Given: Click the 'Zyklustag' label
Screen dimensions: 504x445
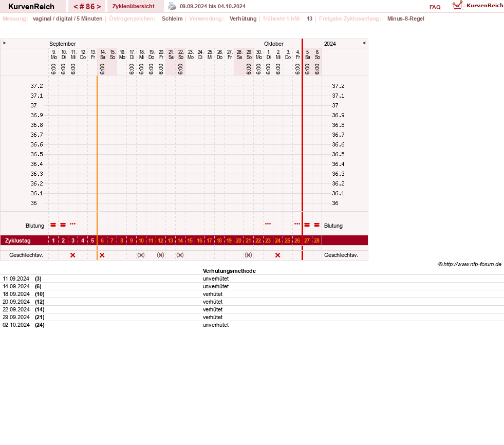Looking at the screenshot, I should click(17, 240).
